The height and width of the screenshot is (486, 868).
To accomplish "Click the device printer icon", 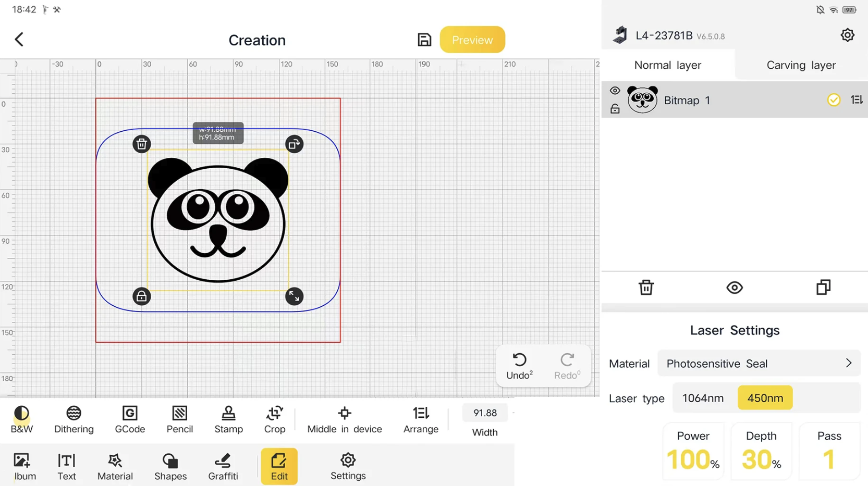I will [620, 35].
